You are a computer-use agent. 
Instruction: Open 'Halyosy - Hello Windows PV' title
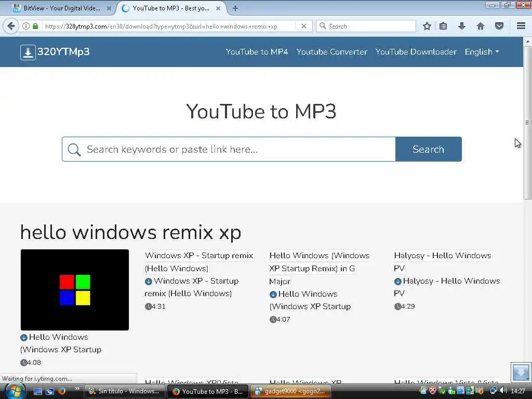pyautogui.click(x=443, y=262)
